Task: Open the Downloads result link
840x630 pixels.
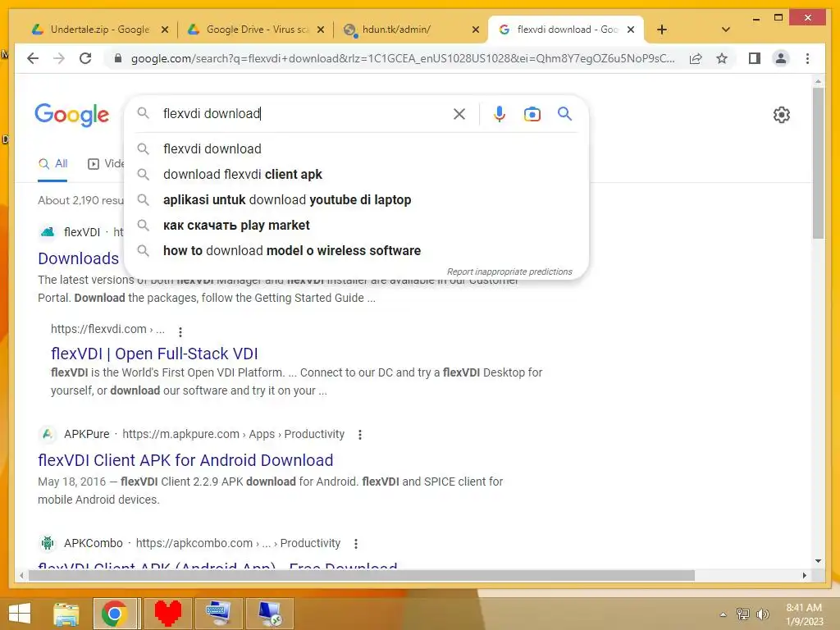Action: click(x=78, y=258)
